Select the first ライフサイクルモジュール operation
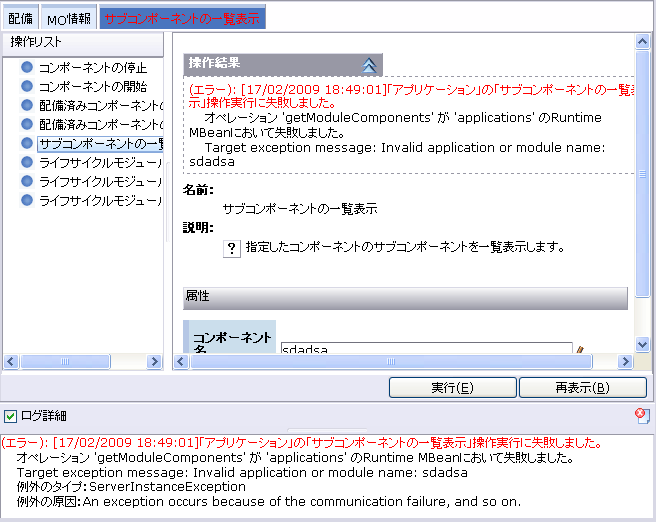Screen dimensions: 656x522 (x=100, y=163)
